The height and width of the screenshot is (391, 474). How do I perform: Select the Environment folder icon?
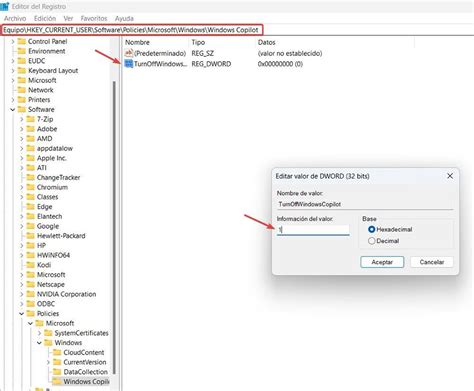[x=22, y=51]
